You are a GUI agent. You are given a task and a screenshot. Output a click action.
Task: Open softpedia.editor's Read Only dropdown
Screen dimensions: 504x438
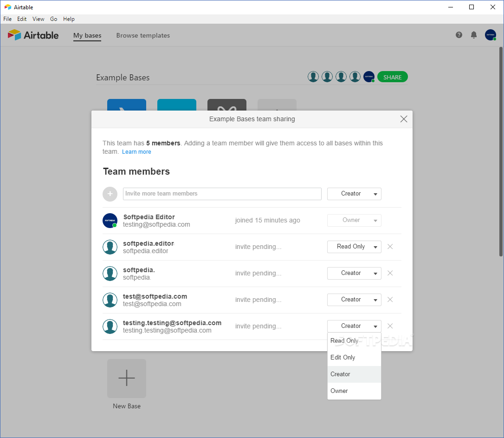[x=354, y=247]
